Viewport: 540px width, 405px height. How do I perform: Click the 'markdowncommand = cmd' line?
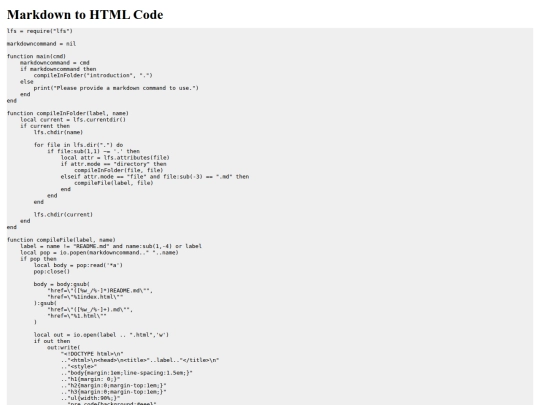(55, 63)
